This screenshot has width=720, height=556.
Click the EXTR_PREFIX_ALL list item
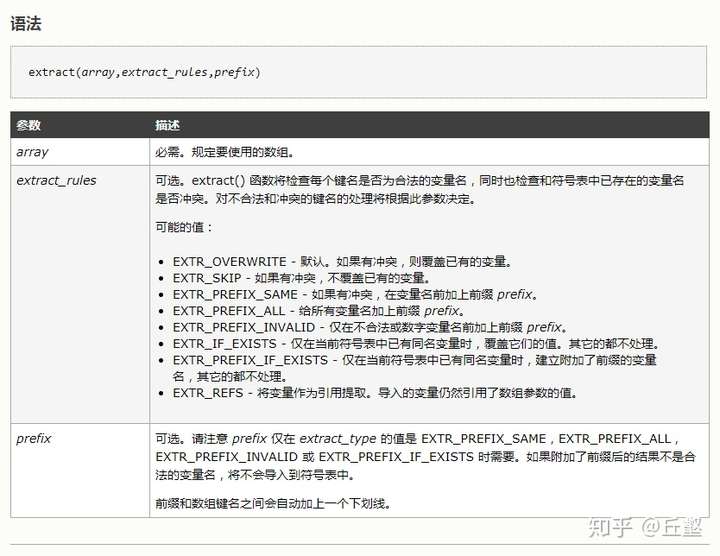click(x=319, y=311)
